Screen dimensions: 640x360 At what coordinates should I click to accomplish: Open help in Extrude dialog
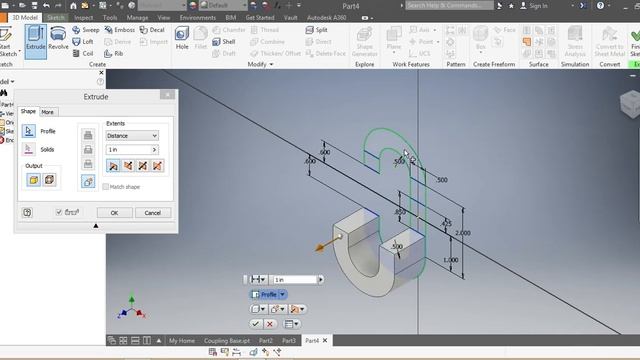click(27, 212)
